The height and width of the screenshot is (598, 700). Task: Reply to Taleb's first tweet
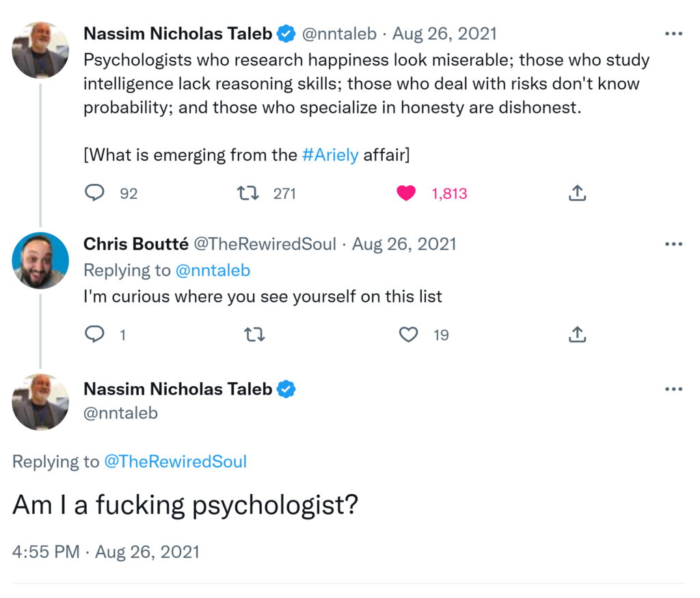[x=94, y=193]
